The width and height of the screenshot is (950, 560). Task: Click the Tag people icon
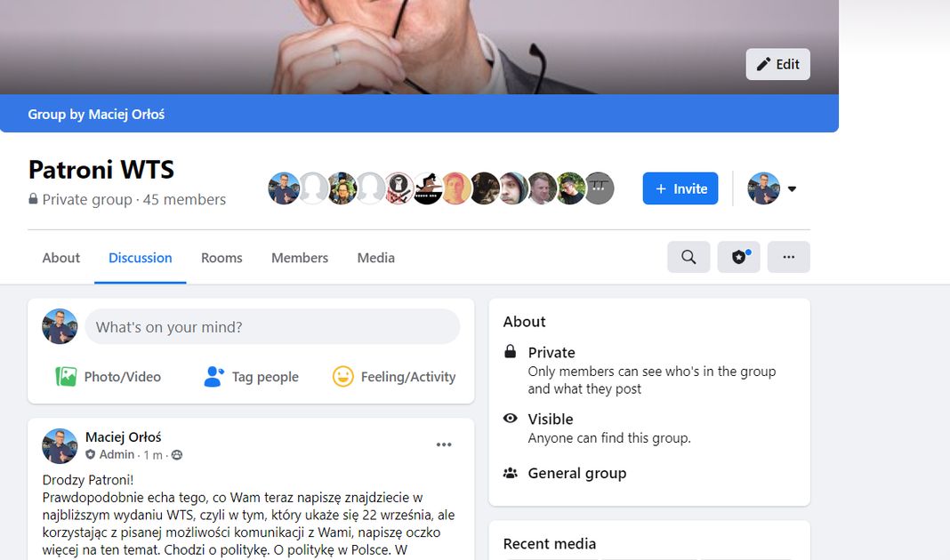tap(213, 377)
